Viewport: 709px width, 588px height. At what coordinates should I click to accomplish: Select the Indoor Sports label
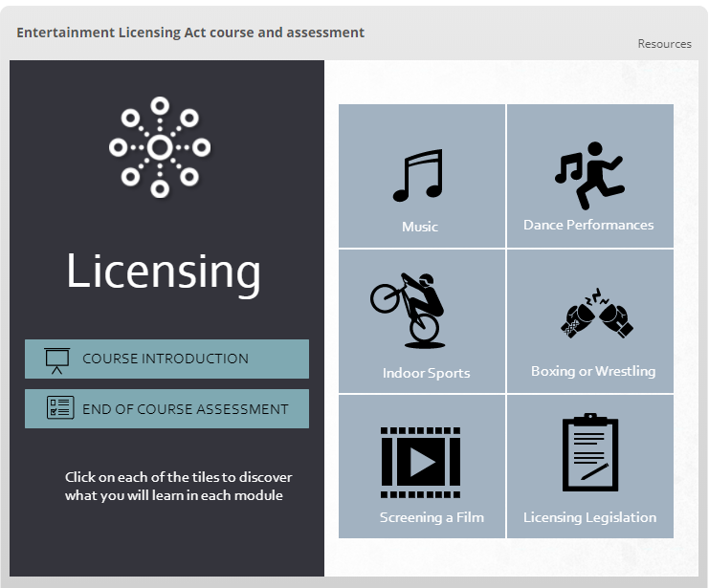[426, 373]
